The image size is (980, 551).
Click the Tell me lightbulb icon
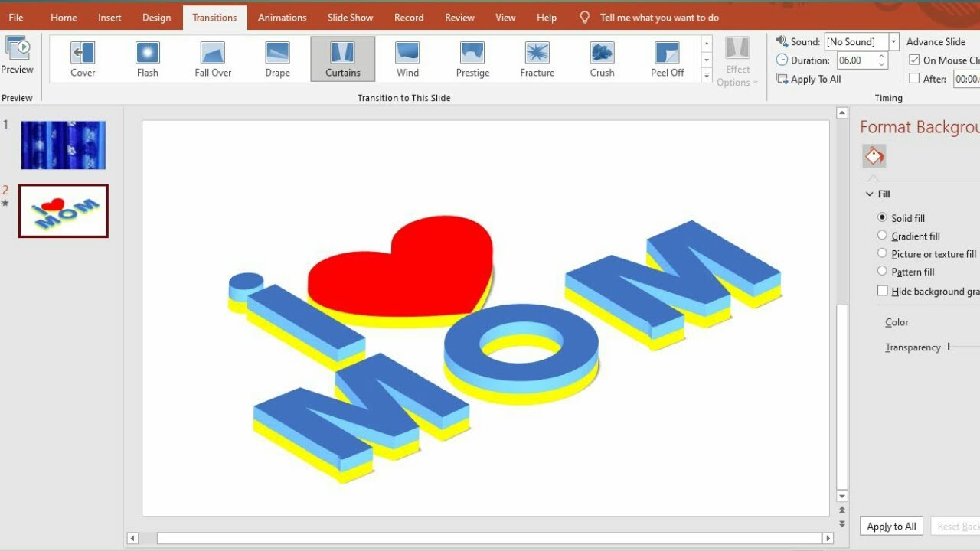click(x=585, y=18)
